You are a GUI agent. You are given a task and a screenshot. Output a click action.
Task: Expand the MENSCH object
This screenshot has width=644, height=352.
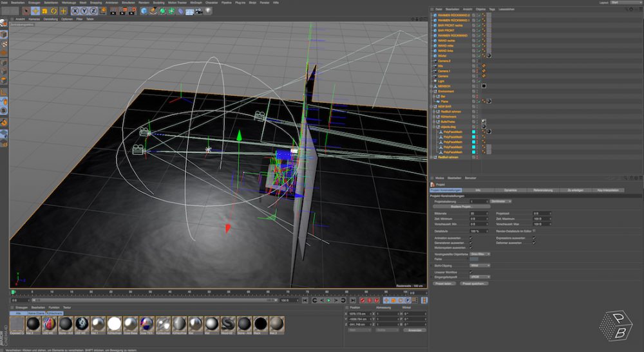click(x=431, y=86)
